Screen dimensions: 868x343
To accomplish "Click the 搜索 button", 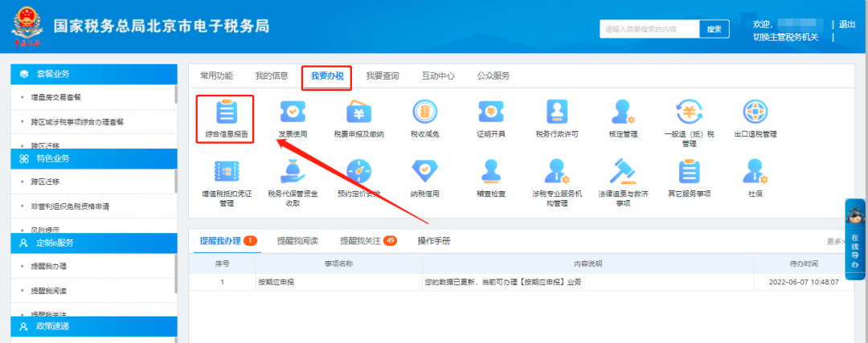I will pos(714,29).
